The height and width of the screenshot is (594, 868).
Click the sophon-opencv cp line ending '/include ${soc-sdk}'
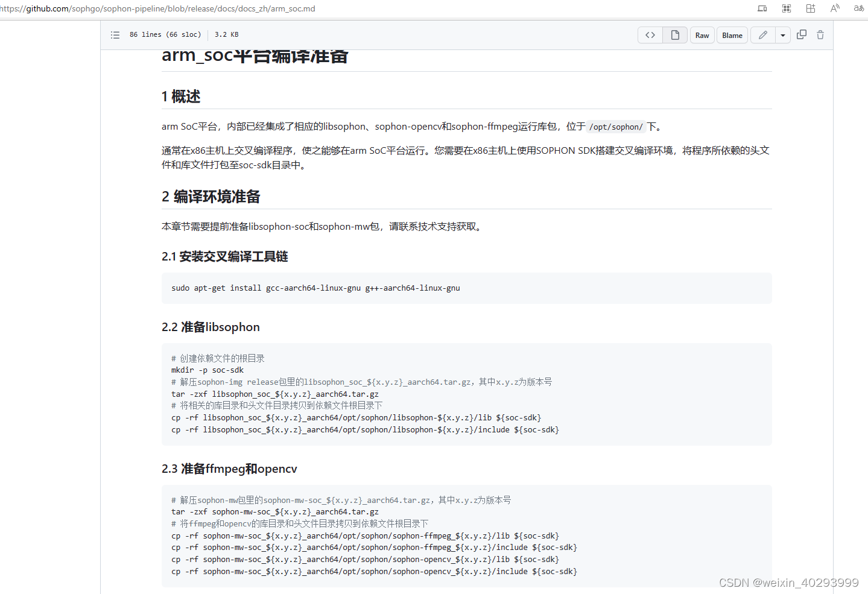(x=374, y=571)
